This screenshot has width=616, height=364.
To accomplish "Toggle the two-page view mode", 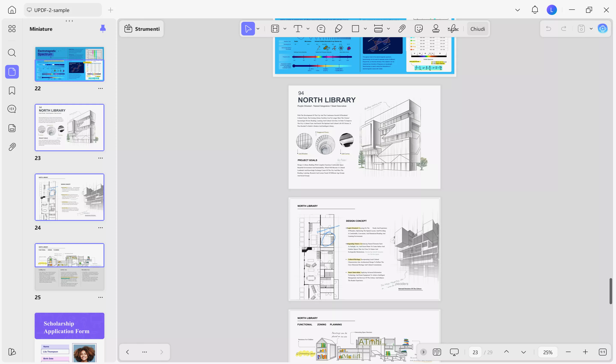I will tap(437, 352).
